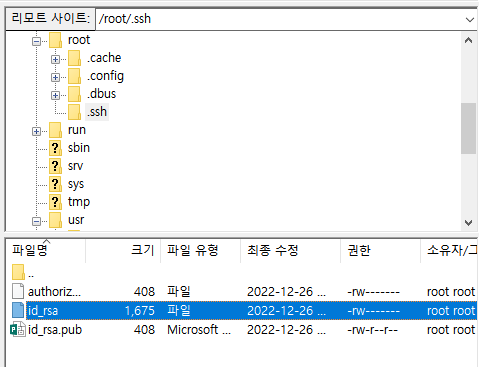Sort by 권한 column header
479x367 pixels.
tap(380, 251)
